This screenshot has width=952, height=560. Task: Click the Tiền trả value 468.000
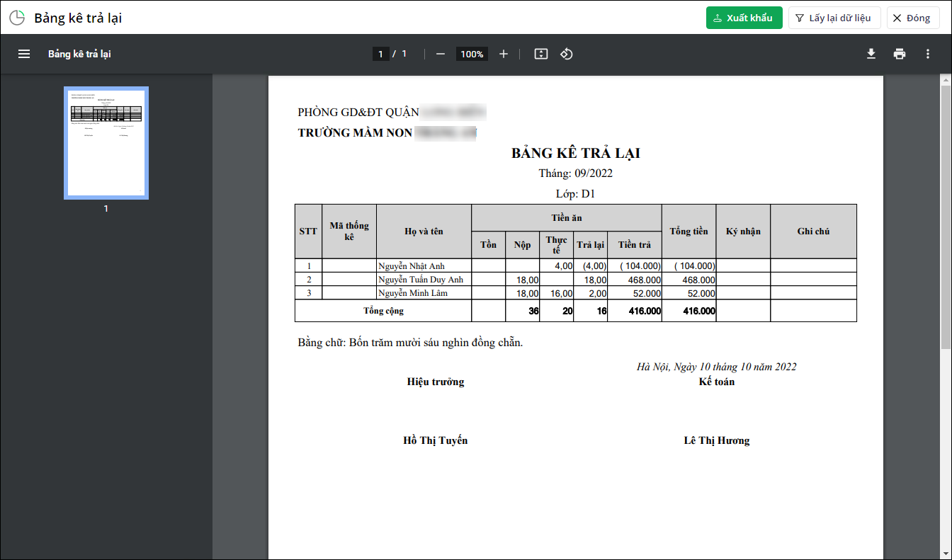[x=643, y=280]
